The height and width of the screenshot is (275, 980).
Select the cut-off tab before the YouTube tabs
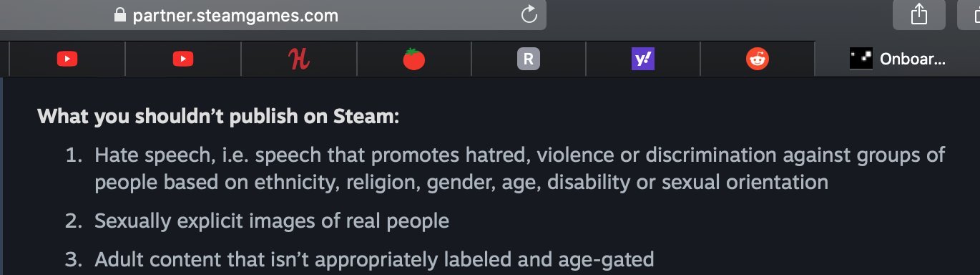click(4, 59)
